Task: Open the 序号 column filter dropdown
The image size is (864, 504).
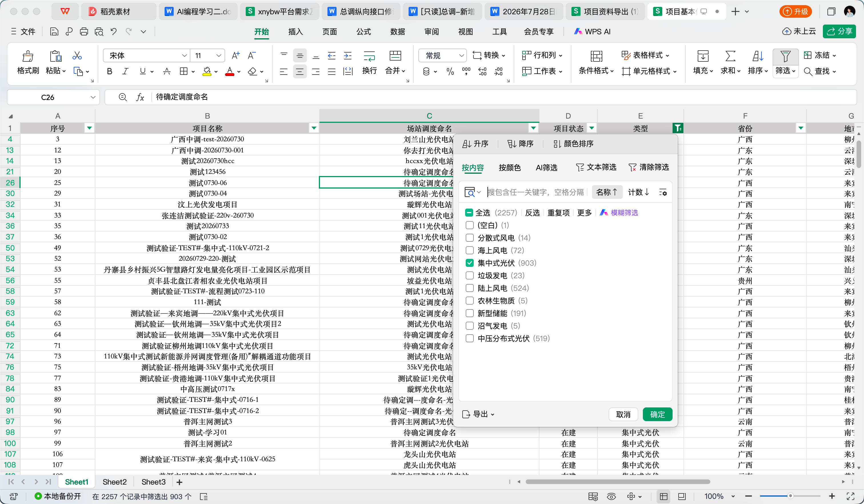Action: 89,128
